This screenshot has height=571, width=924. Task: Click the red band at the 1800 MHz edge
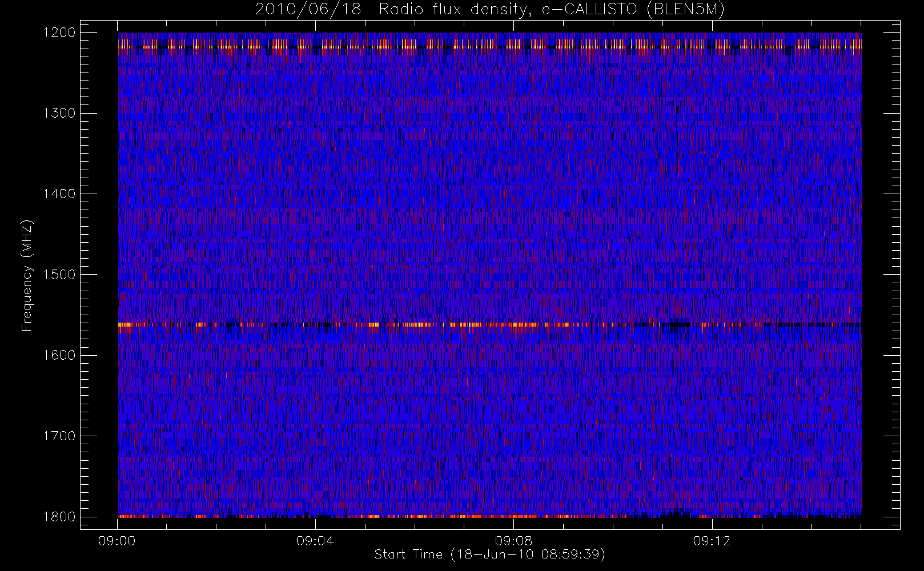tap(490, 516)
